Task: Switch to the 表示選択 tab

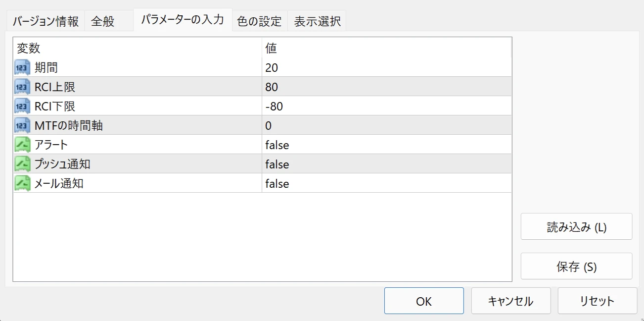Action: pyautogui.click(x=317, y=20)
